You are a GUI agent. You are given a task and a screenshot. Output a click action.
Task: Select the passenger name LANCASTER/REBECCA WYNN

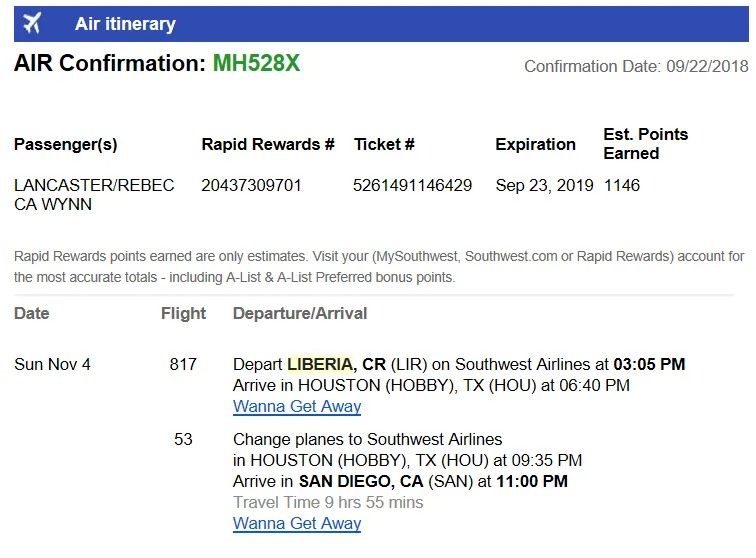coord(94,194)
